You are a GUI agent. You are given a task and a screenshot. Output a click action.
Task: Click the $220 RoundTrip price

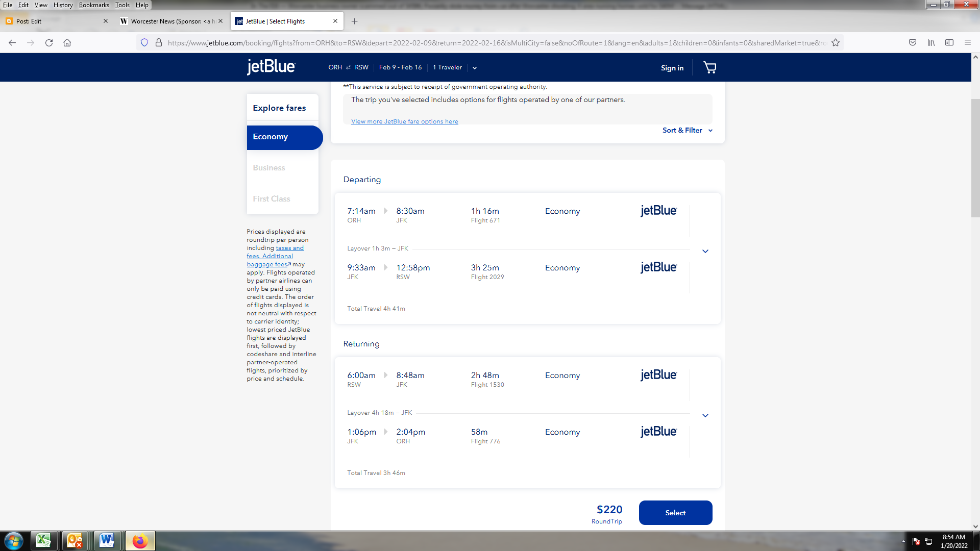tap(607, 514)
